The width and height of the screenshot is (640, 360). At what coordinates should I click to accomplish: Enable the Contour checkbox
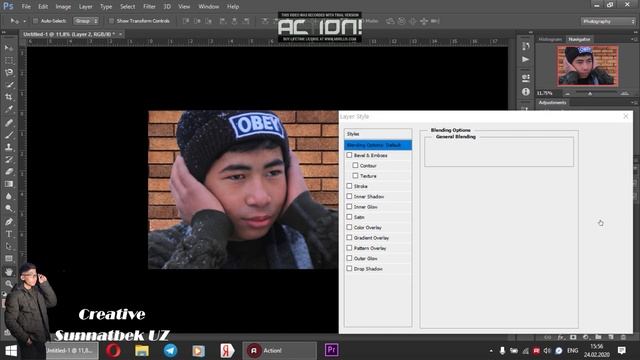[355, 165]
